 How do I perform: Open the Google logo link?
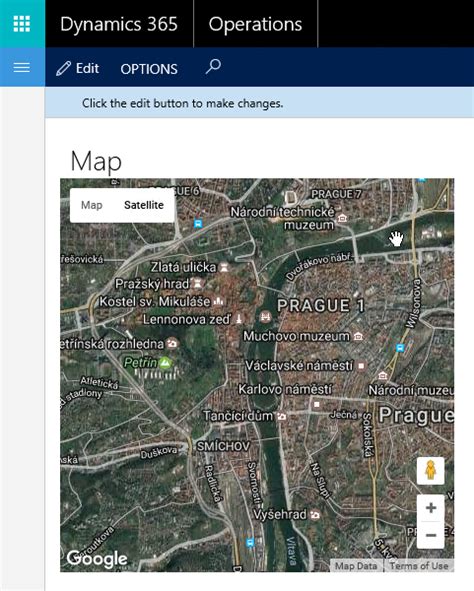pyautogui.click(x=97, y=559)
